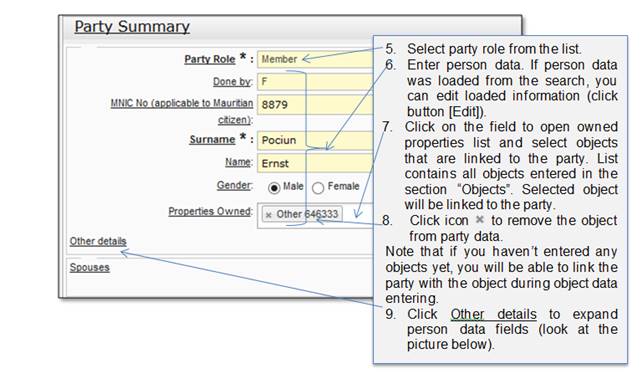Viewport: 643px width, 374px height.
Task: Click the underlined Other details text in step 9
Action: [x=493, y=314]
